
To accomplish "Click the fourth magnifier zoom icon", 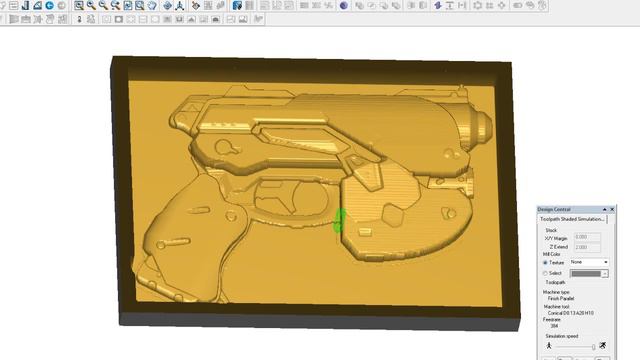I will click(116, 6).
